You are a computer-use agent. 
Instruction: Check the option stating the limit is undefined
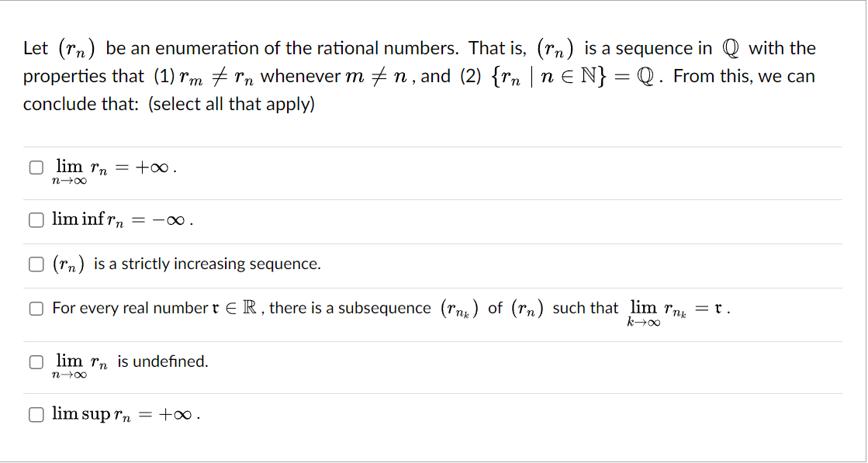click(36, 361)
